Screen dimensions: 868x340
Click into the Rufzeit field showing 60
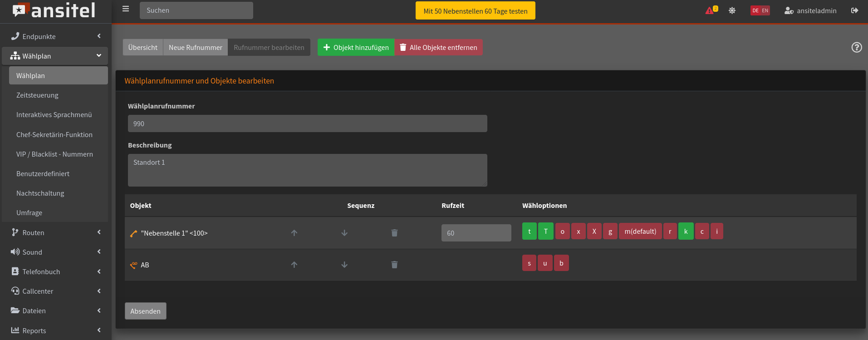[x=476, y=233]
